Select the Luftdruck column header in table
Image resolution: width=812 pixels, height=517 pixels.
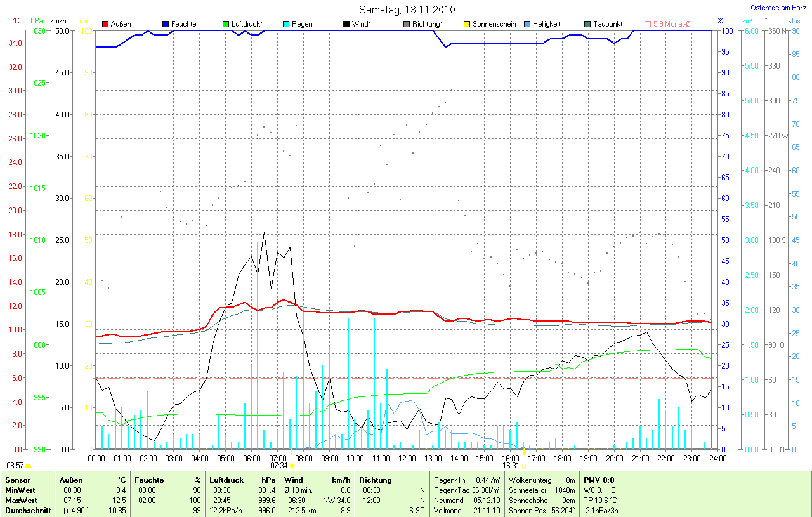[x=226, y=480]
